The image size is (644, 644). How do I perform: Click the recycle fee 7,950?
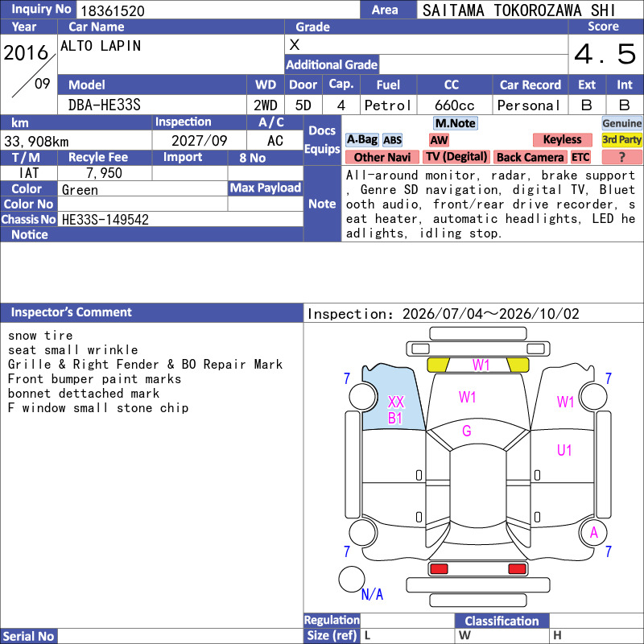tap(104, 173)
